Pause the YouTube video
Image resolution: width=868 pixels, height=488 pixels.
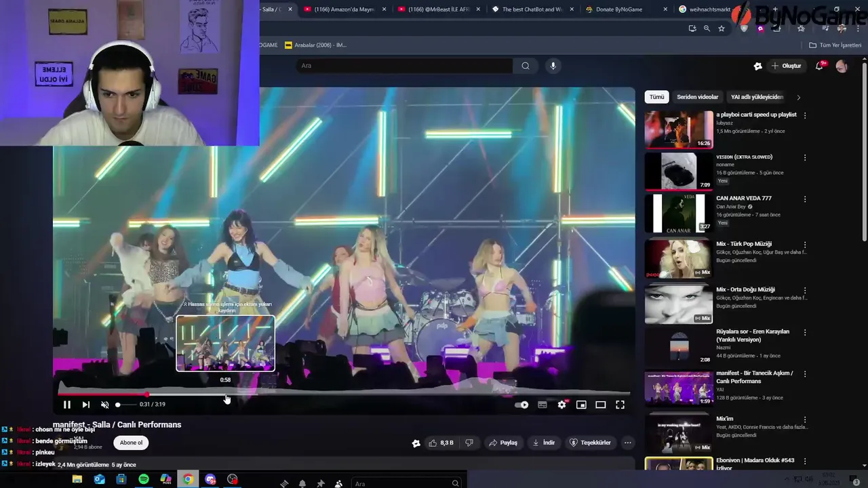[67, 405]
